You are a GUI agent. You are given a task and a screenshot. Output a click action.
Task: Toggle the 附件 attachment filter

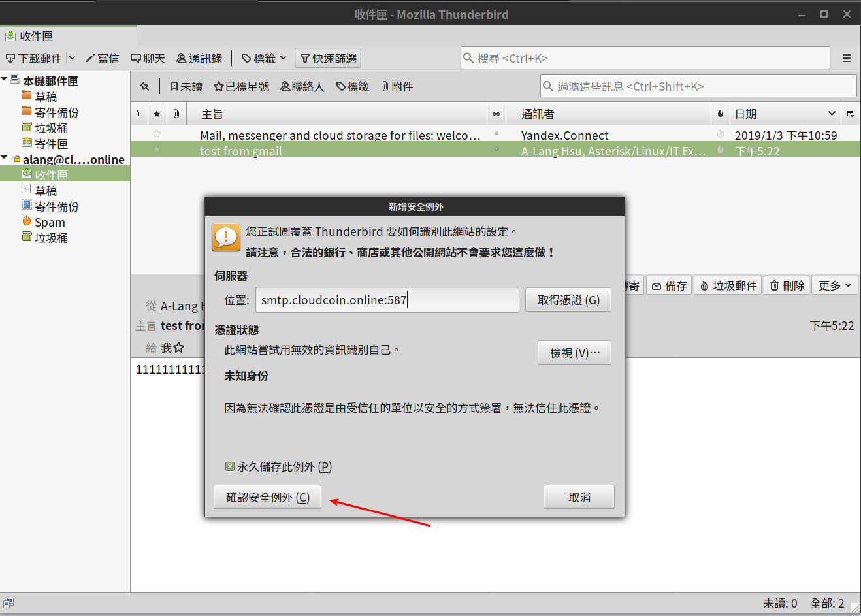click(x=397, y=86)
